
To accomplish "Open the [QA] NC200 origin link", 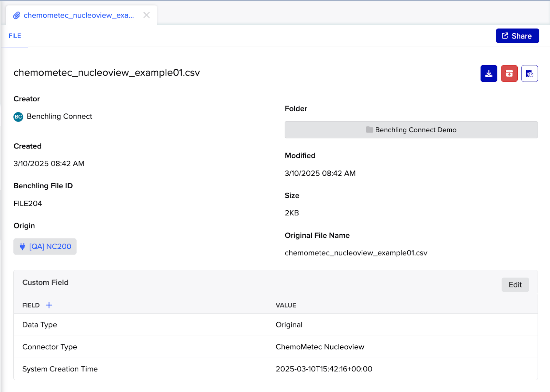I will coord(45,246).
